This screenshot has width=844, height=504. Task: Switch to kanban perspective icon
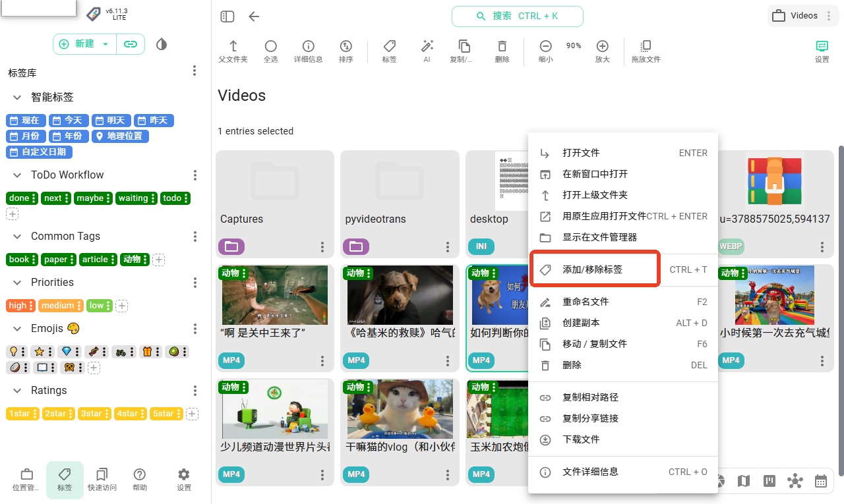click(769, 482)
